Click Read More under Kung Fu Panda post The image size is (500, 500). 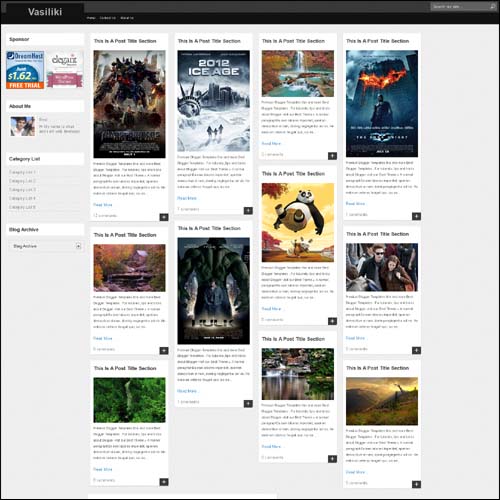(271, 309)
